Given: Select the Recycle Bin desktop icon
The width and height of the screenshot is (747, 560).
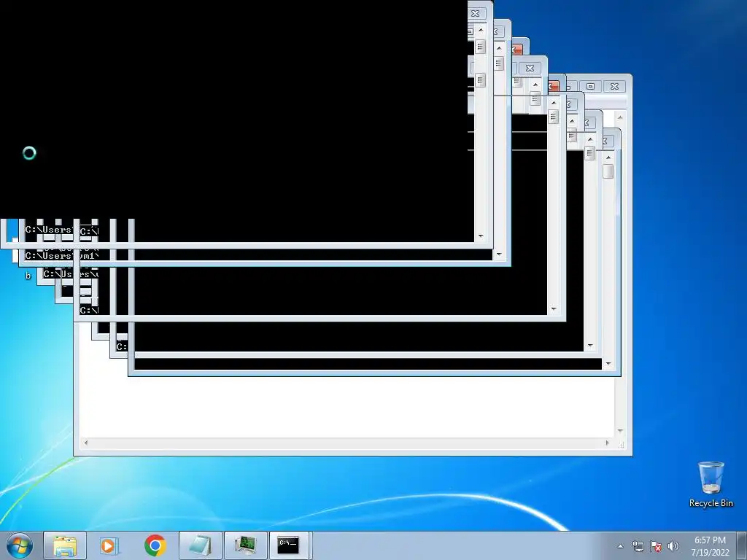Looking at the screenshot, I should (711, 484).
